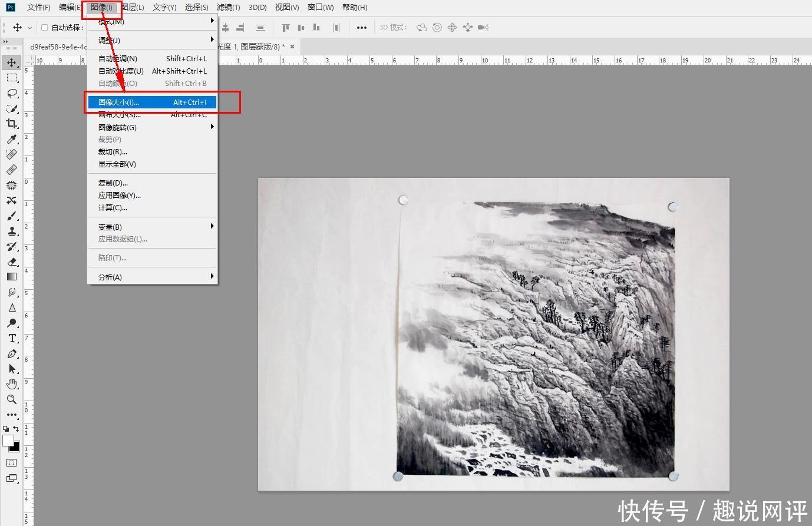Open the 滤镜(T) menu
Image resolution: width=812 pixels, height=526 pixels.
(228, 7)
